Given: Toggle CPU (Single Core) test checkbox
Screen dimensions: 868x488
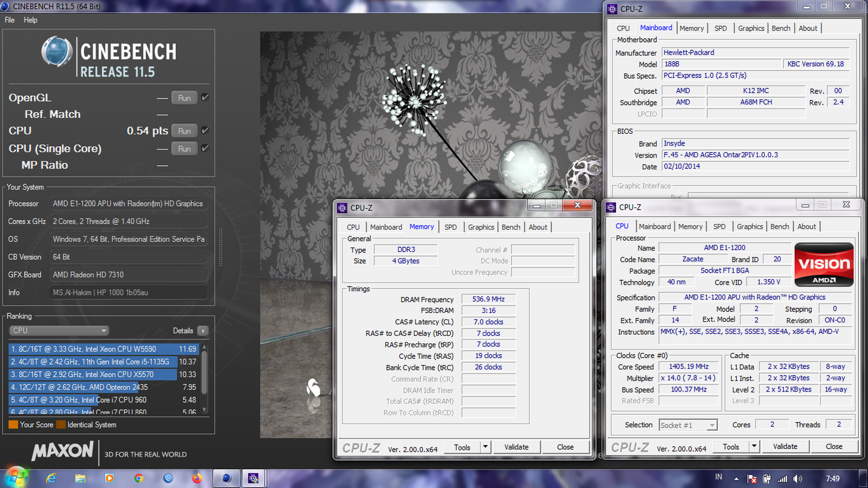Looking at the screenshot, I should (205, 148).
